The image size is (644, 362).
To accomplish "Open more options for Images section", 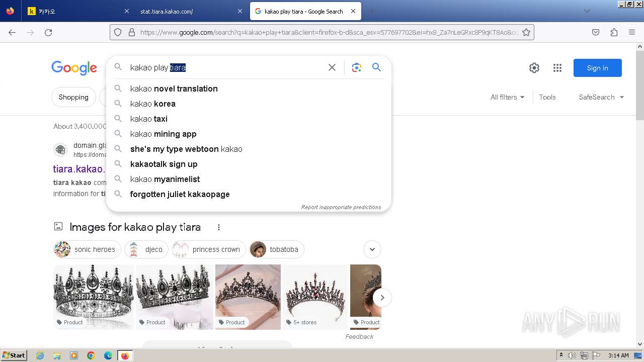I will coord(219,227).
